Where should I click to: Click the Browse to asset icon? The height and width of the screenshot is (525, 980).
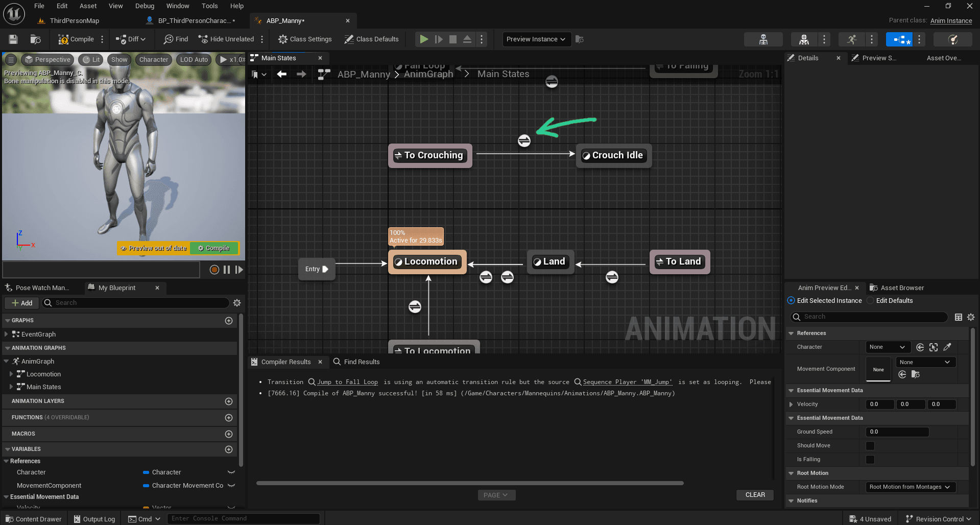coord(35,39)
